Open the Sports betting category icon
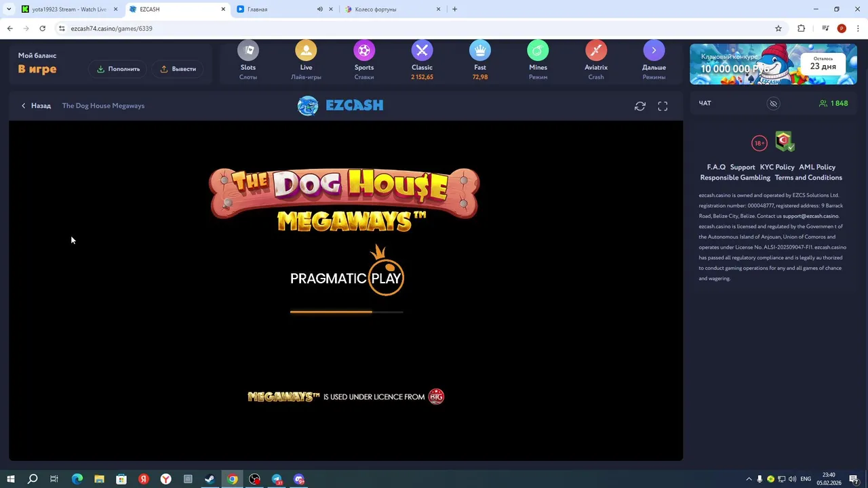 [x=364, y=50]
